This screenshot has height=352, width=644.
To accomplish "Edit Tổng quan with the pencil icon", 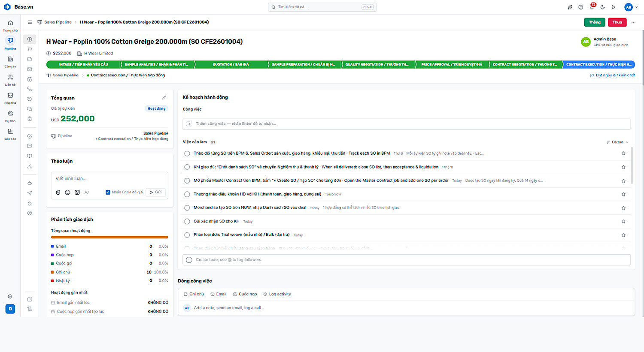I will 164,98.
